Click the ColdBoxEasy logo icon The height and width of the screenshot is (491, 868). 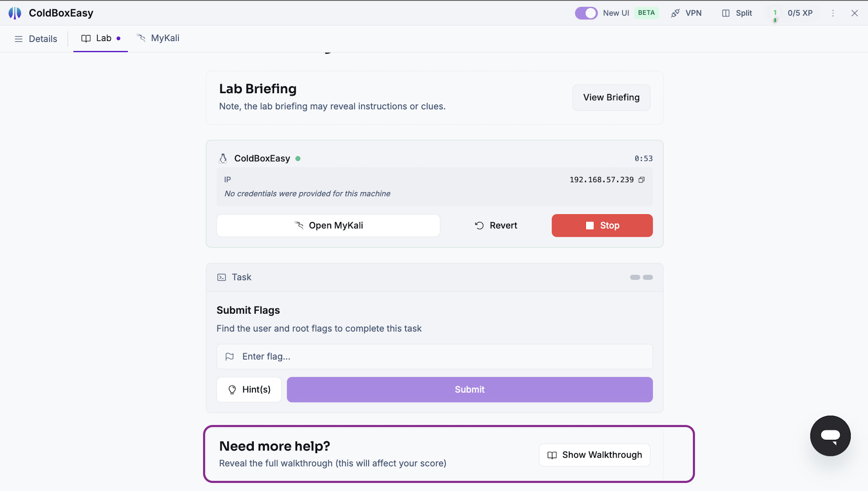pos(15,13)
